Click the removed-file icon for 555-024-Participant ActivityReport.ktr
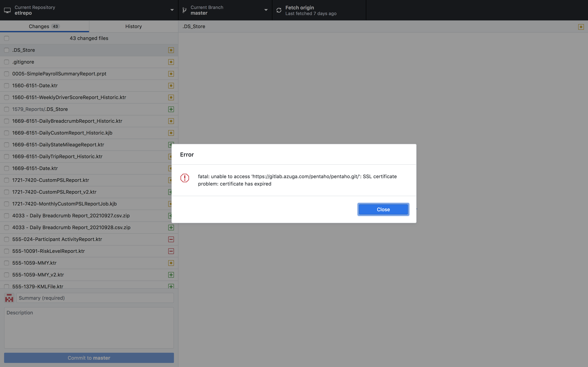Screen dimensions: 588x367 [x=171, y=239]
